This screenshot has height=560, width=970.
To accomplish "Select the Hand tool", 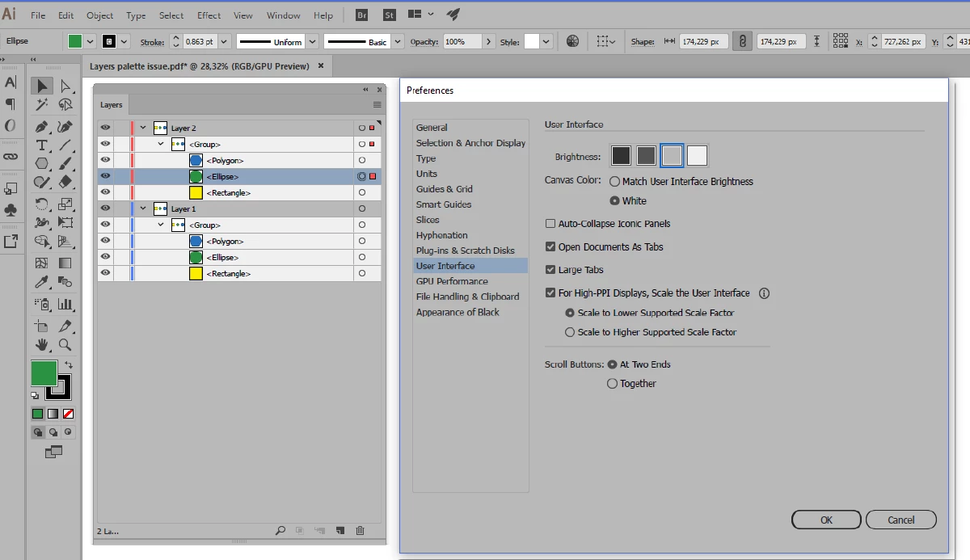I will point(42,345).
